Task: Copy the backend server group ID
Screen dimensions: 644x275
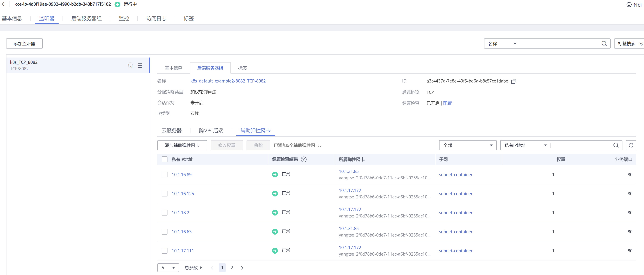Action: (x=514, y=81)
